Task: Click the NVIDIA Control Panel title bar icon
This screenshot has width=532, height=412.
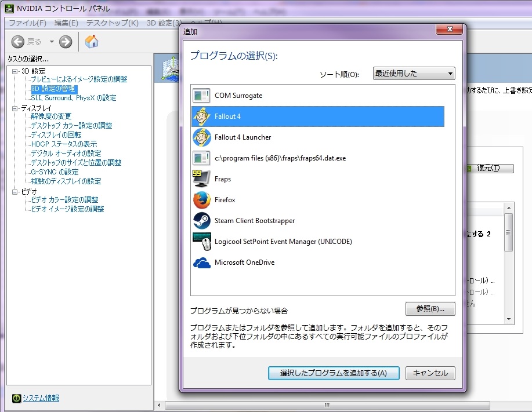Action: click(x=9, y=9)
